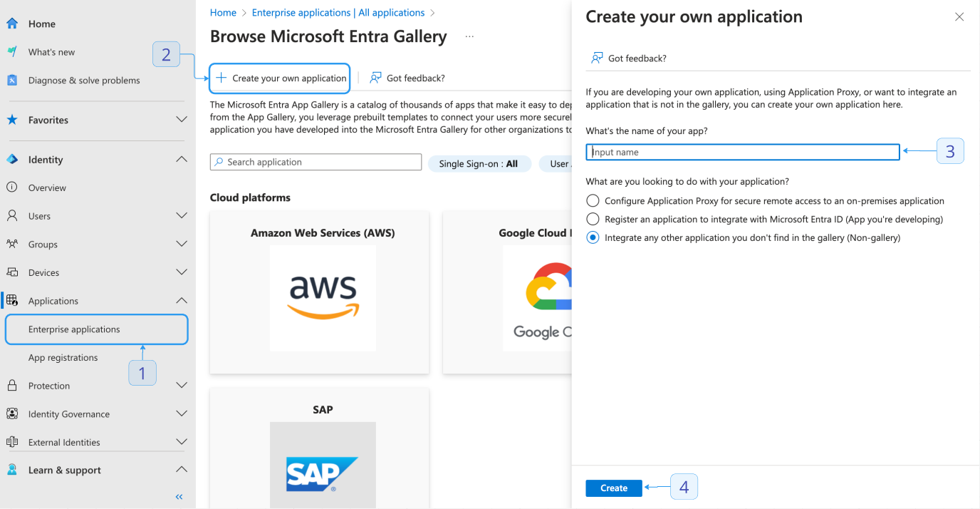Viewport: 980px width, 509px height.
Task: Click the Cloud platforms heading
Action: point(250,197)
